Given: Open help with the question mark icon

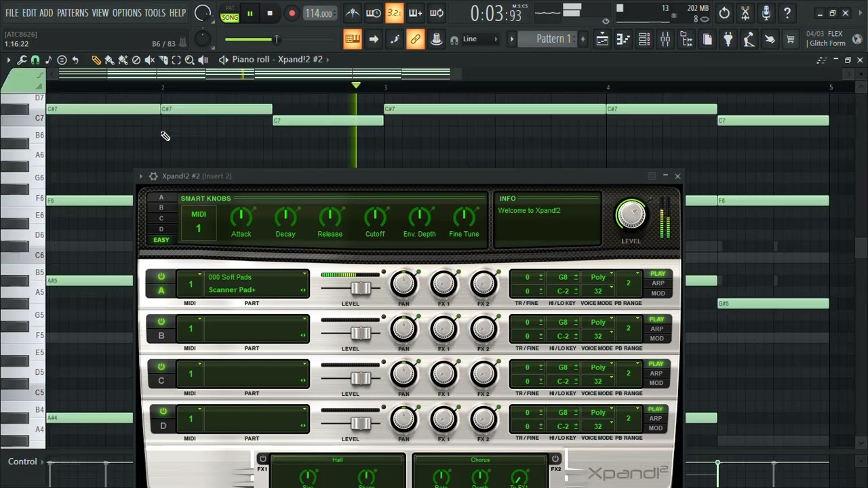Looking at the screenshot, I should 787,13.
